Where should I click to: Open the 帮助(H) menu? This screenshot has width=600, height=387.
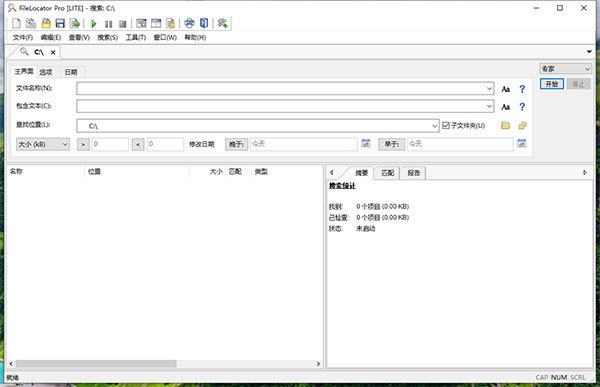pos(195,38)
